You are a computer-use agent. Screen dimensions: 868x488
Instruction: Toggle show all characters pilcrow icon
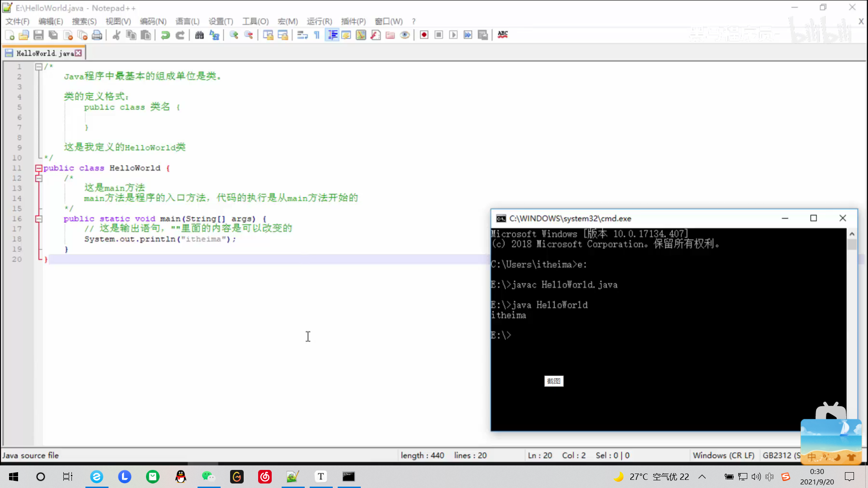pos(317,35)
